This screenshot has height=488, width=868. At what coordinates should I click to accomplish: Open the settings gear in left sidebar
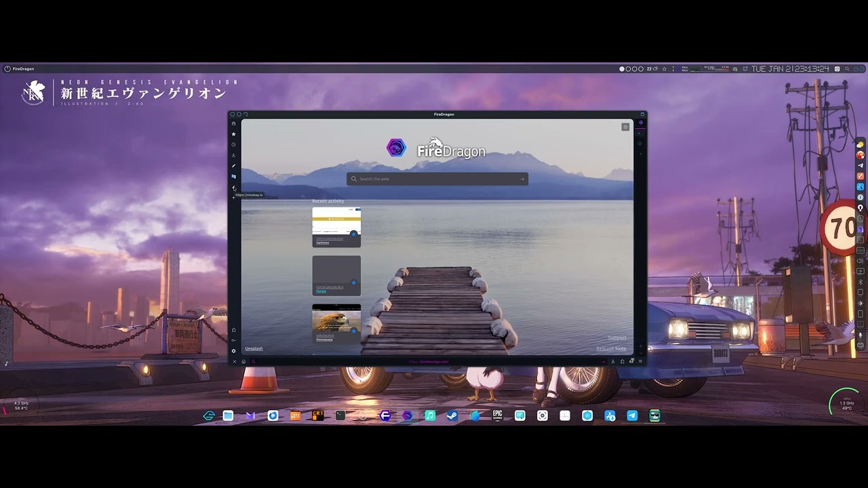(233, 351)
